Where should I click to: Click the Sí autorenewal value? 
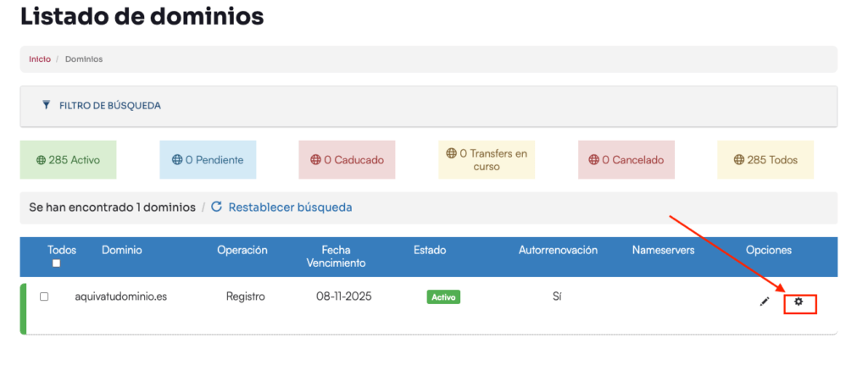tap(557, 296)
